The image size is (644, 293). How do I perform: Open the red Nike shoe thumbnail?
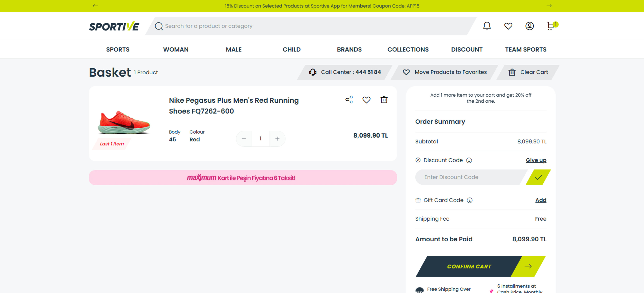pyautogui.click(x=124, y=122)
